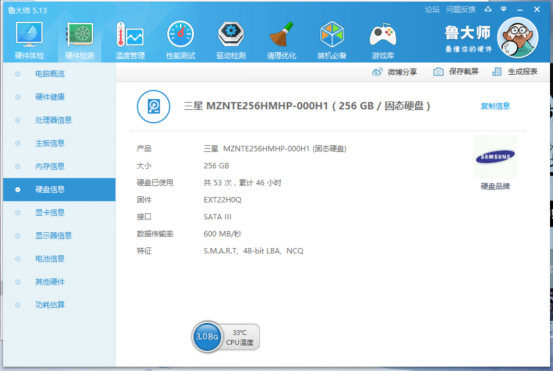This screenshot has height=371, width=553.
Task: Click the skin icon in title bar
Action: (488, 10)
